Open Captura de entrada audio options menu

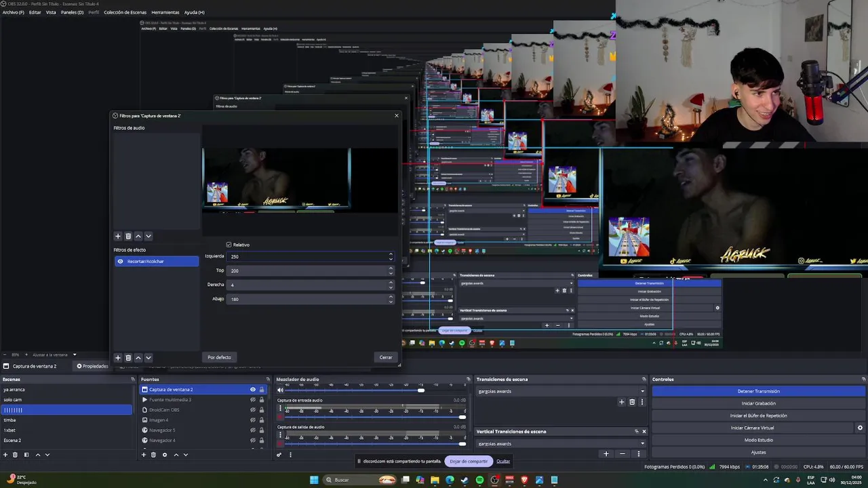point(280,408)
